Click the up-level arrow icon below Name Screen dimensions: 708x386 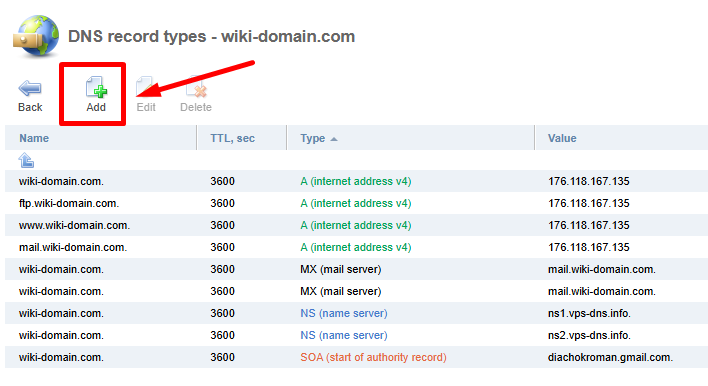pos(26,160)
